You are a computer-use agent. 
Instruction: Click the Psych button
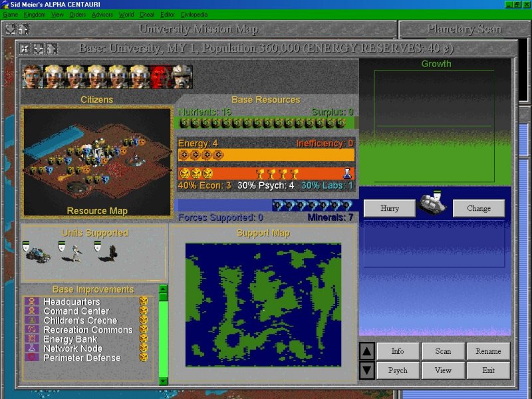(x=398, y=370)
